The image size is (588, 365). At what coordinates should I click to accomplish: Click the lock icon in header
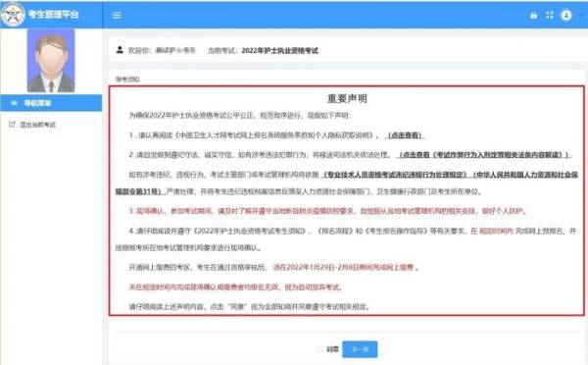click(x=533, y=15)
